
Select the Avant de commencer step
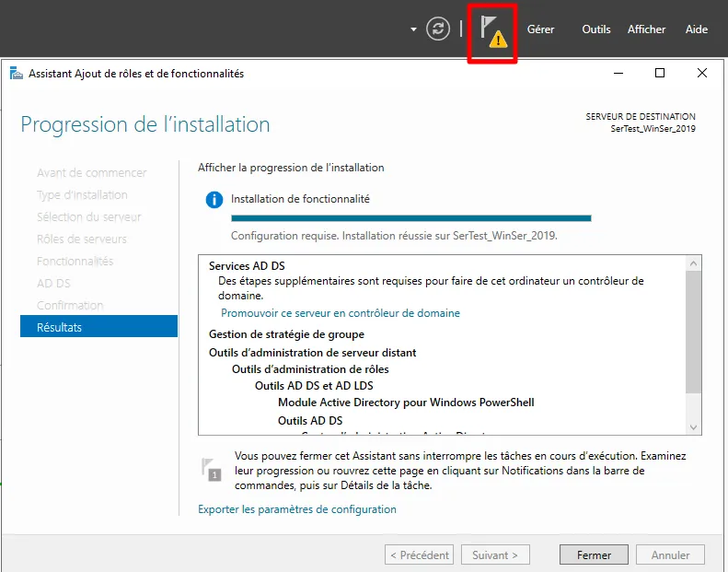91,173
